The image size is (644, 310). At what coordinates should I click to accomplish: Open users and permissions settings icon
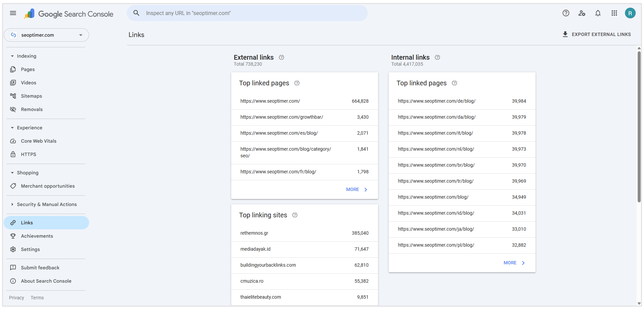click(x=582, y=13)
